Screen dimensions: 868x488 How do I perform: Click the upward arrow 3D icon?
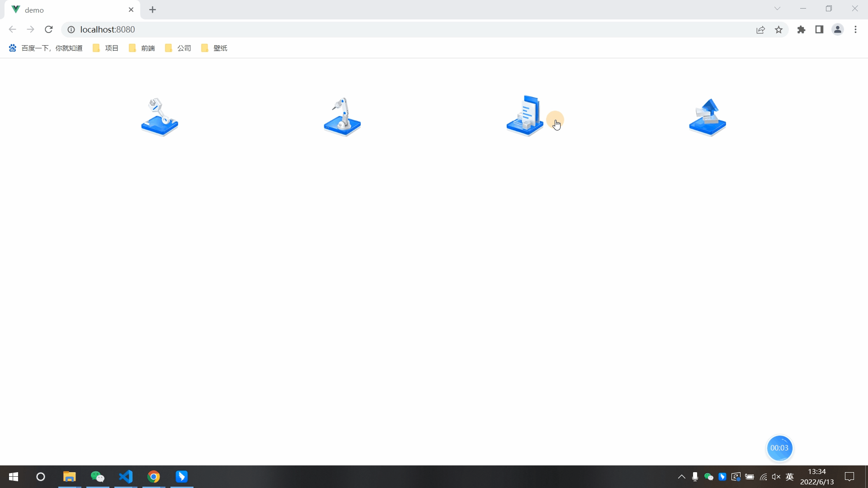[708, 117]
